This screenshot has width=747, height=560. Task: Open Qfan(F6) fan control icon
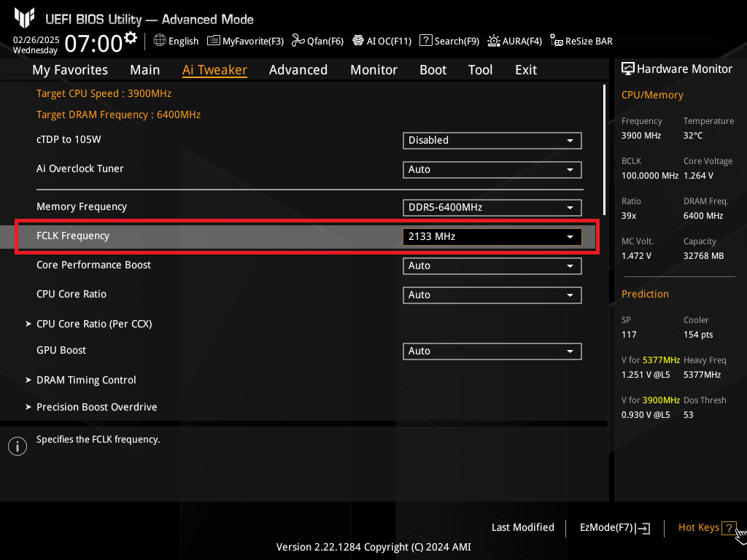pyautogui.click(x=298, y=41)
